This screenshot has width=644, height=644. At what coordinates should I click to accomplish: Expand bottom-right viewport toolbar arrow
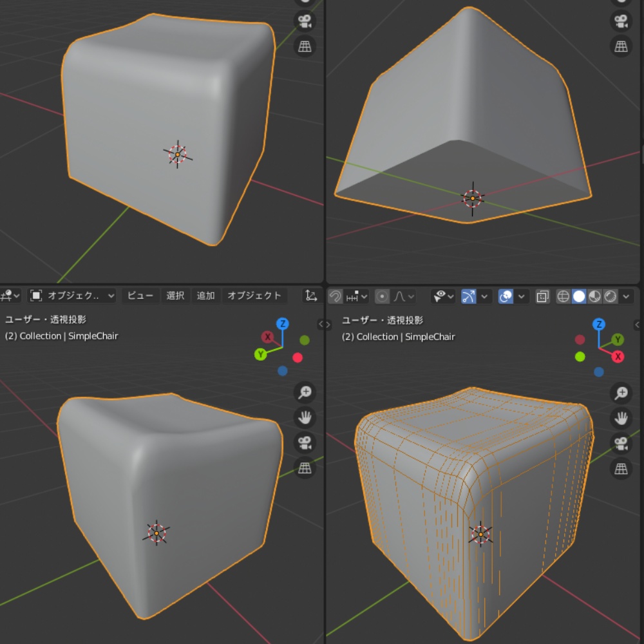328,324
